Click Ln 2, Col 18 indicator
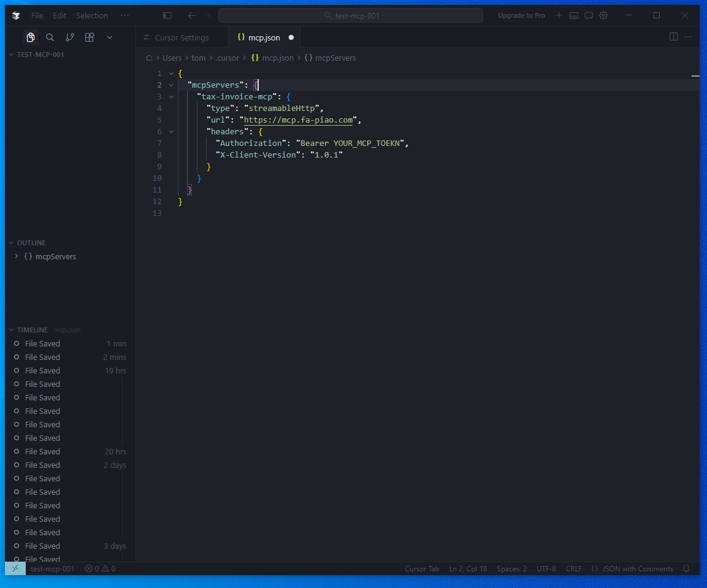Image resolution: width=707 pixels, height=588 pixels. coord(468,569)
